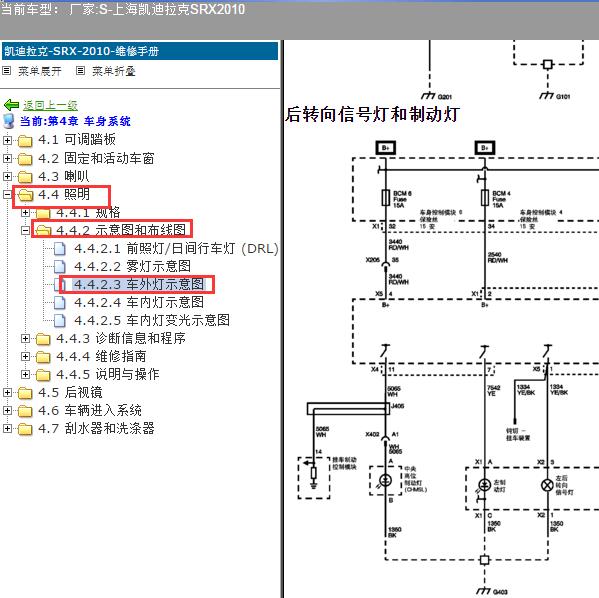Open 4.4.2.3 车外灯示意图 page

click(139, 284)
